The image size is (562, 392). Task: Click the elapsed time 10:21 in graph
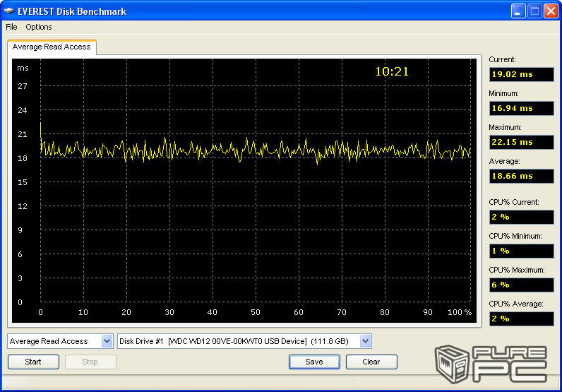(x=392, y=71)
